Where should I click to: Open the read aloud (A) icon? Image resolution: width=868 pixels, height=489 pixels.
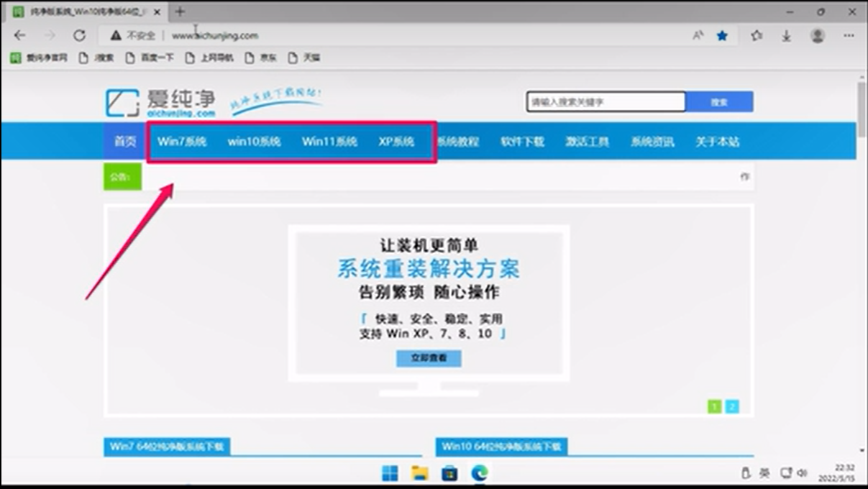(698, 35)
